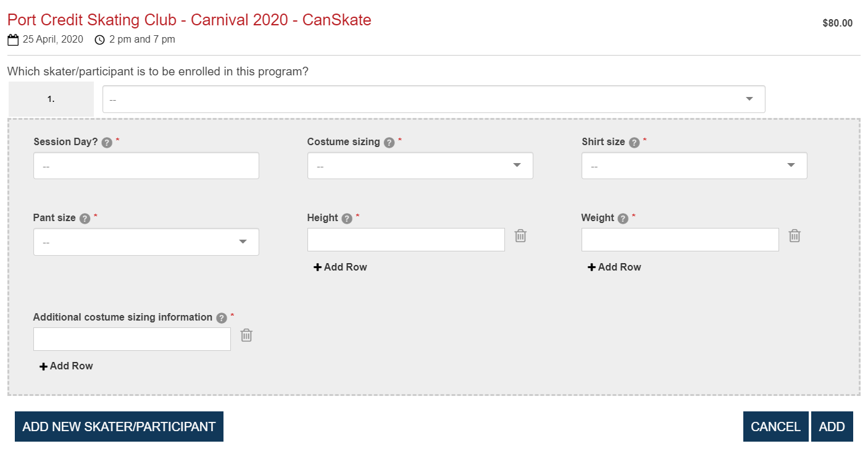Image resolution: width=868 pixels, height=454 pixels.
Task: Click participant number '1.' label
Action: point(51,99)
